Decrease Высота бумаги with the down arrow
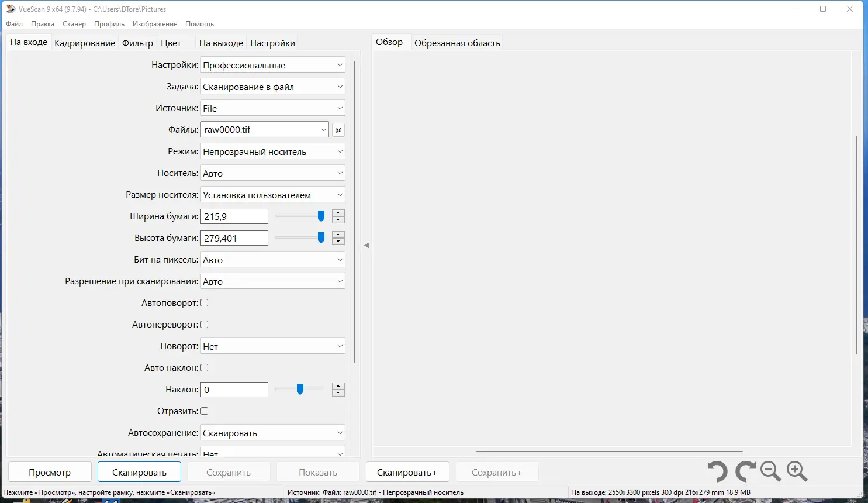The height and width of the screenshot is (503, 868). point(338,242)
